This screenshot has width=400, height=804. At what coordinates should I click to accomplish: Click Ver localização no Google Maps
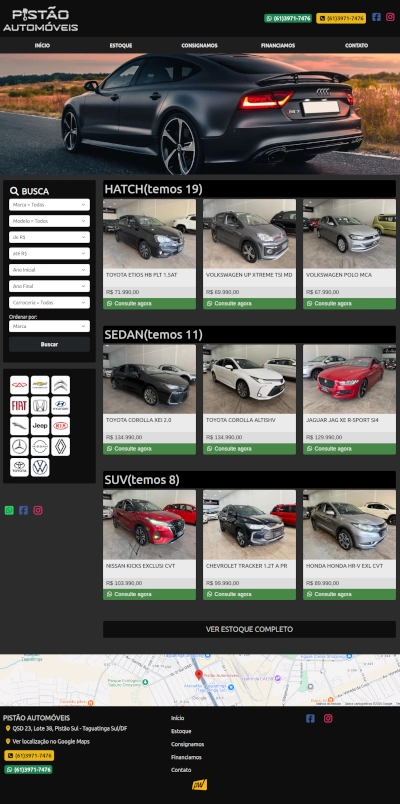[51, 741]
